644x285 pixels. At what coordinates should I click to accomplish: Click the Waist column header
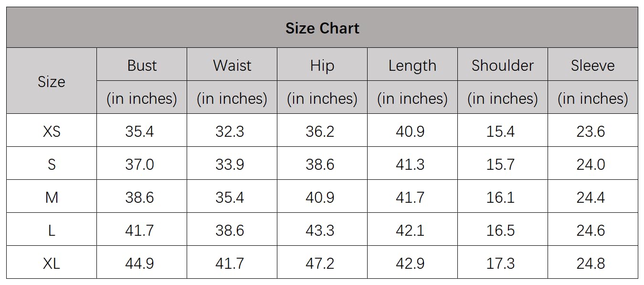[x=232, y=66]
